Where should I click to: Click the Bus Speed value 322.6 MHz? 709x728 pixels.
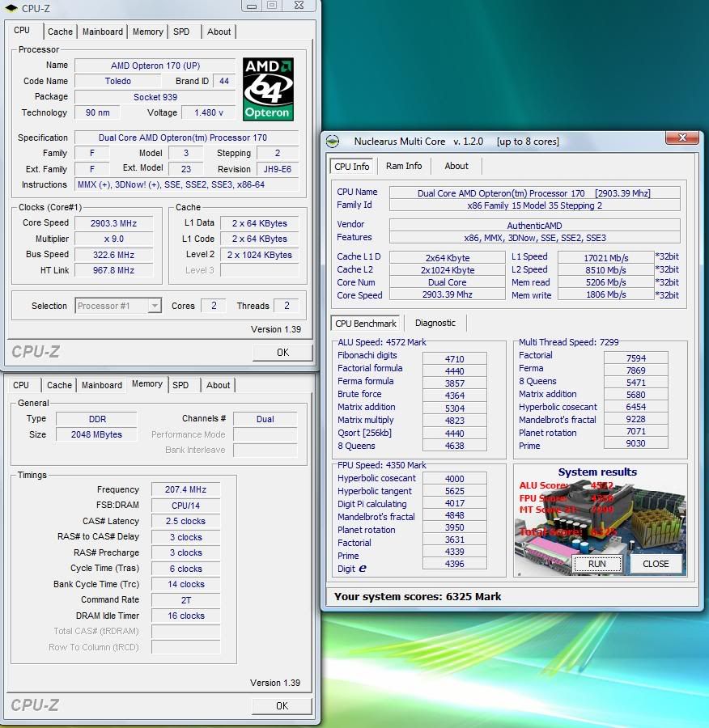[x=114, y=255]
